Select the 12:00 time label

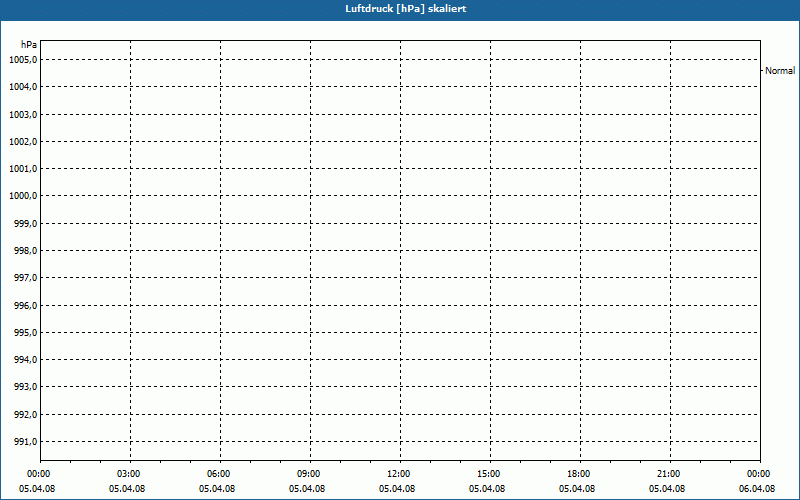coord(398,474)
